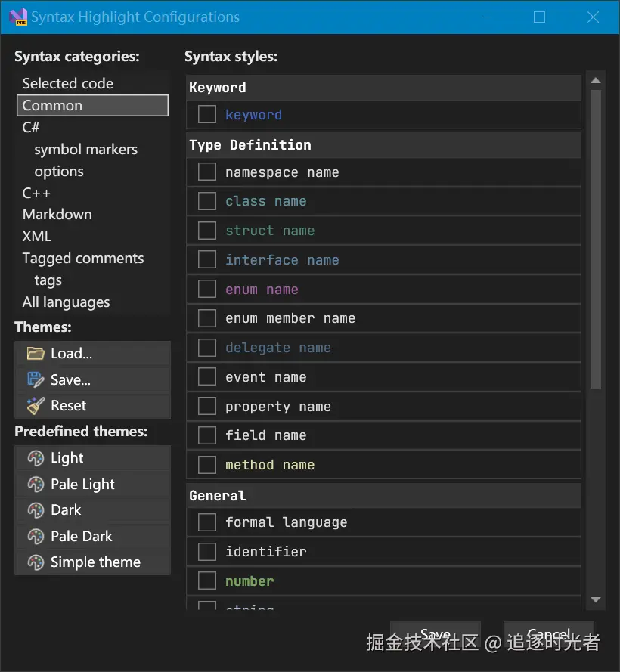The height and width of the screenshot is (672, 620).
Task: Click the broom icon beside Reset
Action: point(36,406)
